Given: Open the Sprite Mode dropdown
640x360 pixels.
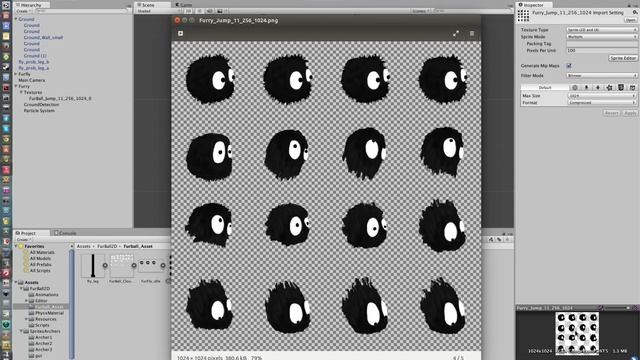Looking at the screenshot, I should coord(602,37).
